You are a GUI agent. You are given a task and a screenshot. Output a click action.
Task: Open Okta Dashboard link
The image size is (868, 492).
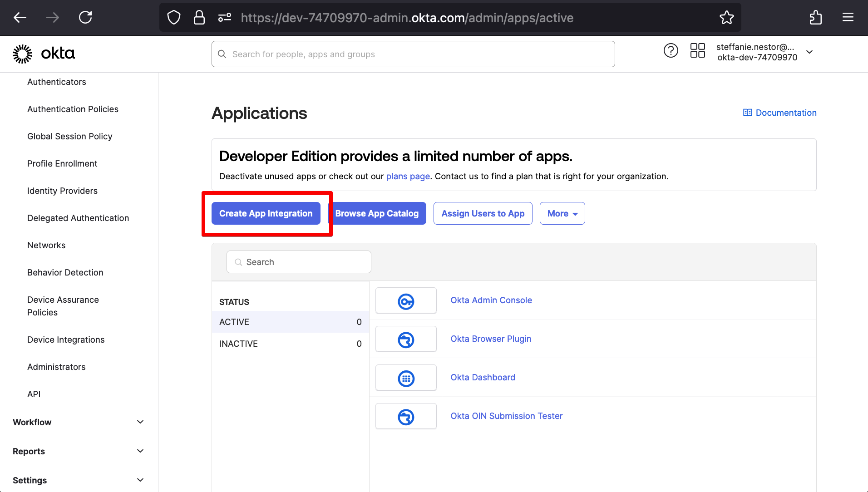tap(483, 377)
